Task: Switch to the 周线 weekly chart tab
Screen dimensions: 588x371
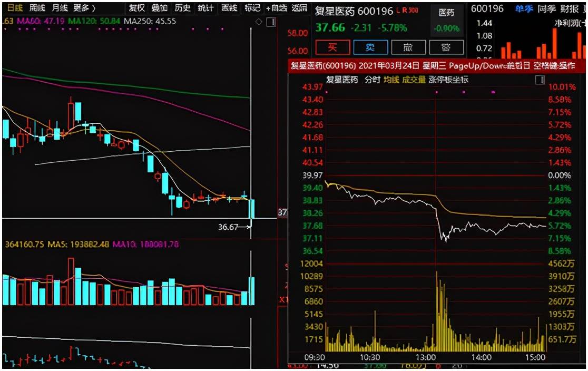Action: click(37, 8)
